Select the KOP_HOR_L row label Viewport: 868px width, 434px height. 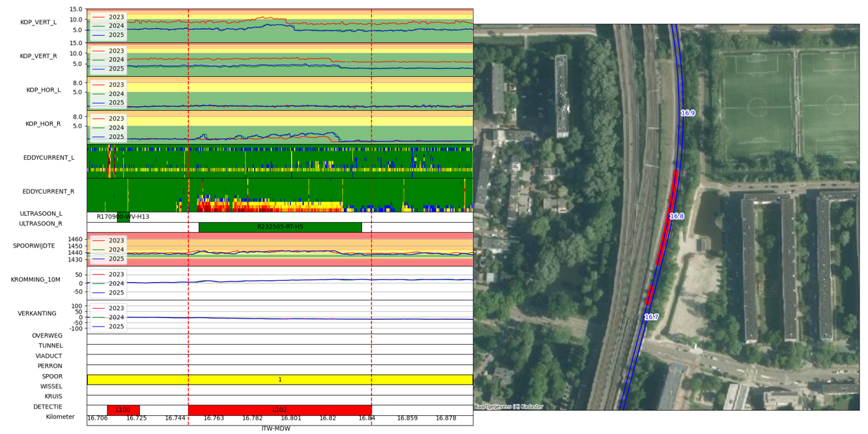[x=44, y=90]
